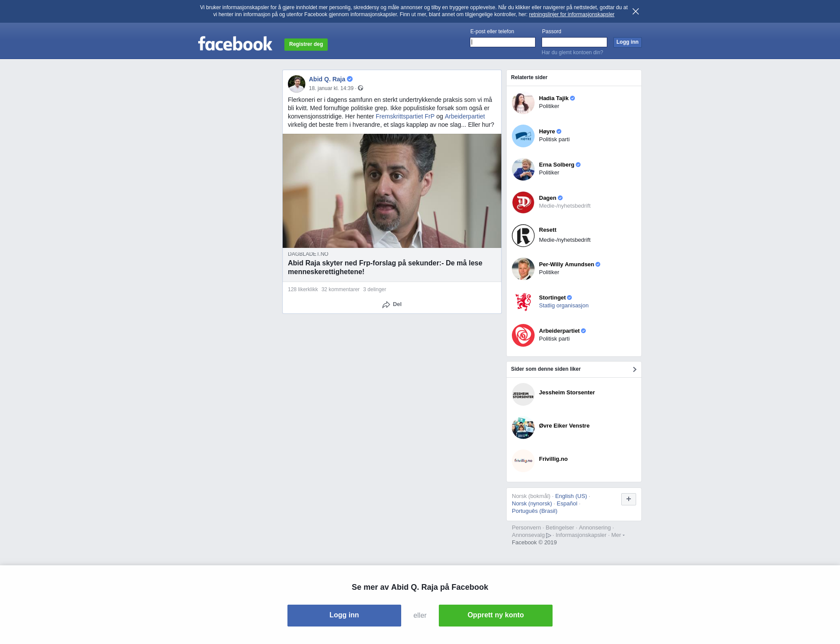Click the globe public privacy icon
This screenshot has height=644, width=840.
[360, 88]
